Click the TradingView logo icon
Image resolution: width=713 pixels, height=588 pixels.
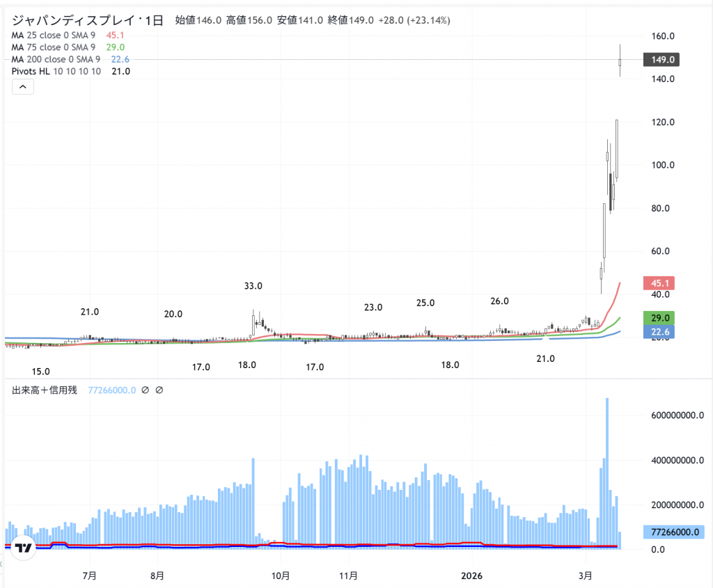tap(24, 548)
